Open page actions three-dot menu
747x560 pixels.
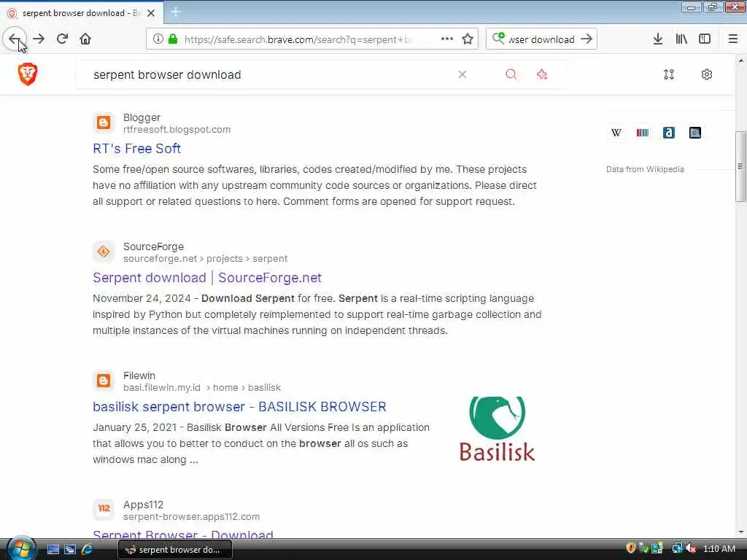(x=446, y=39)
